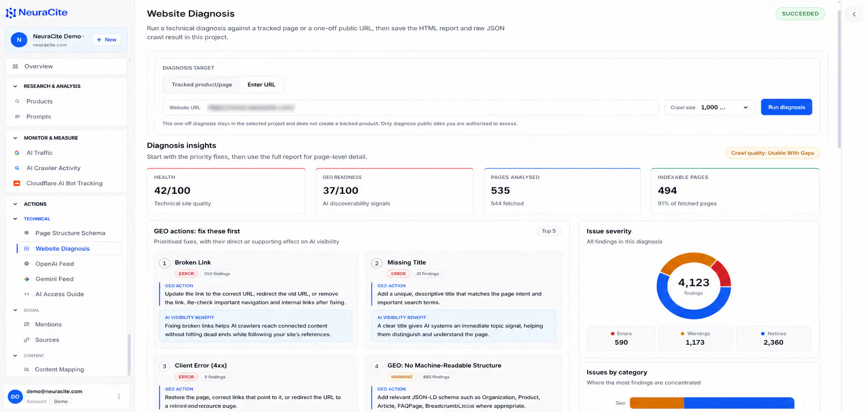Collapse the right panel chevron

(854, 14)
